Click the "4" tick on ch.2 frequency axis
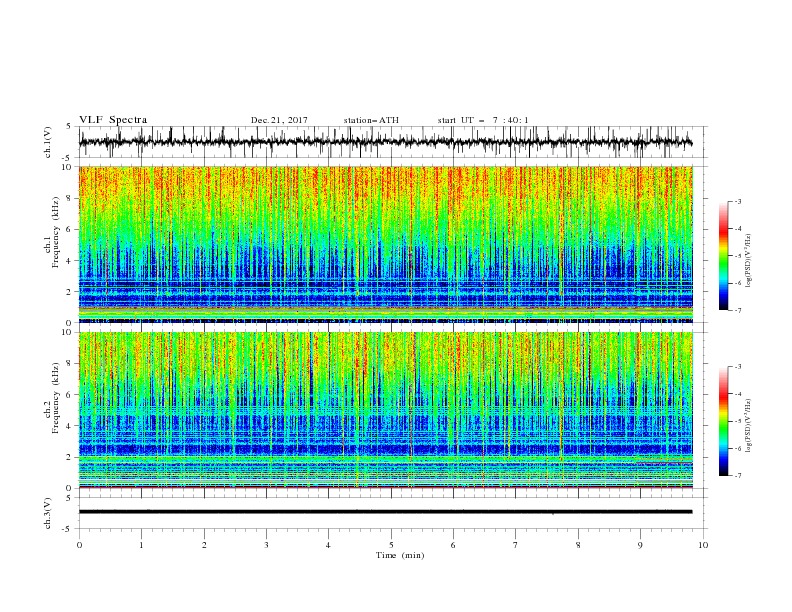Viewport: 792px width, 612px height. tap(70, 426)
